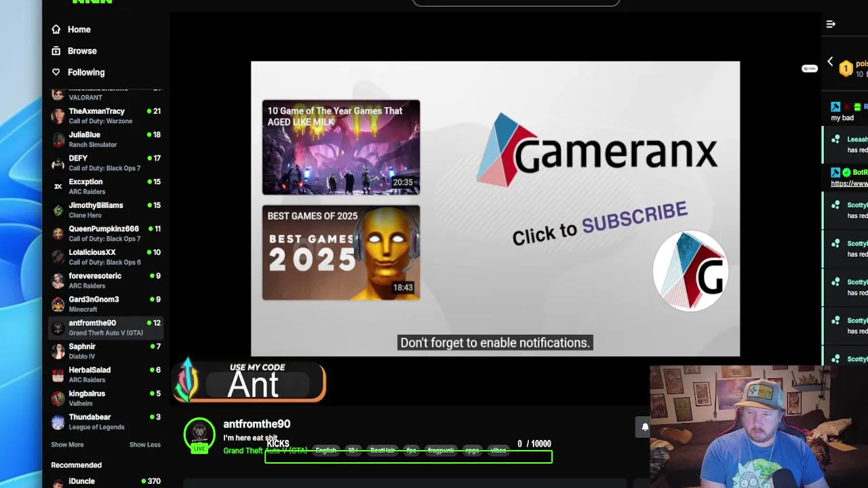868x488 pixels.
Task: Select the English tag
Action: coord(325,451)
